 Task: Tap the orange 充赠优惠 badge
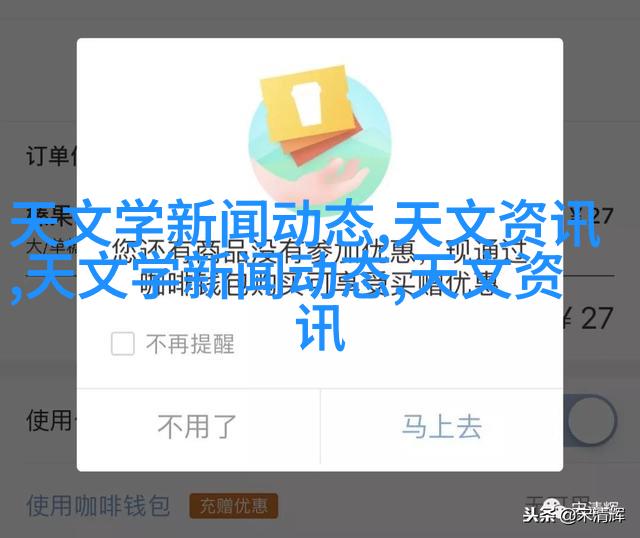pos(233,506)
